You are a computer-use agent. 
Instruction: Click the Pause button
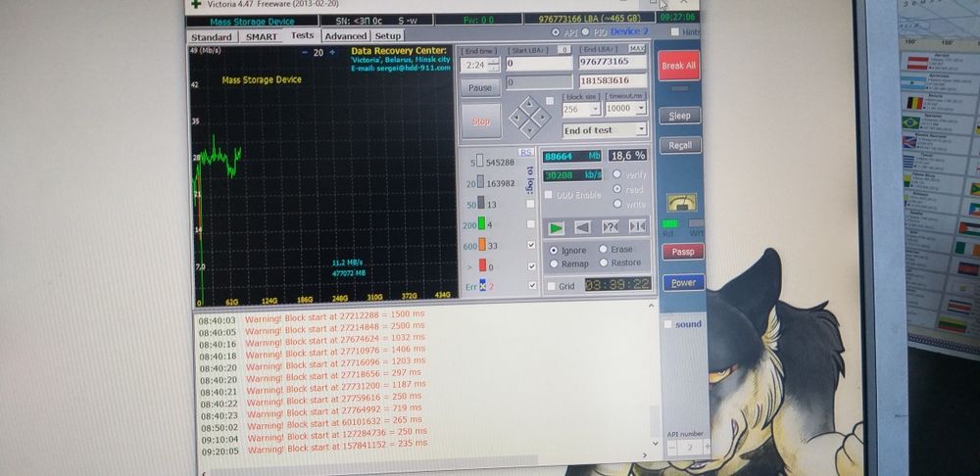(480, 88)
